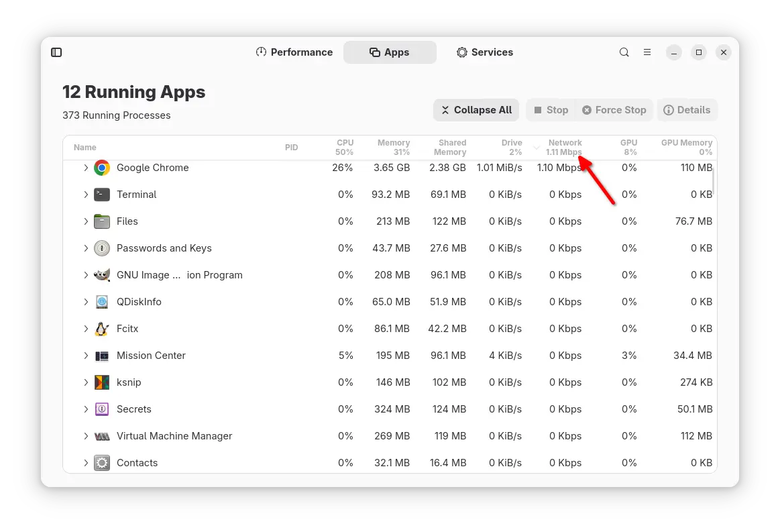Click the Google Chrome app icon
The width and height of the screenshot is (780, 532).
pos(102,168)
